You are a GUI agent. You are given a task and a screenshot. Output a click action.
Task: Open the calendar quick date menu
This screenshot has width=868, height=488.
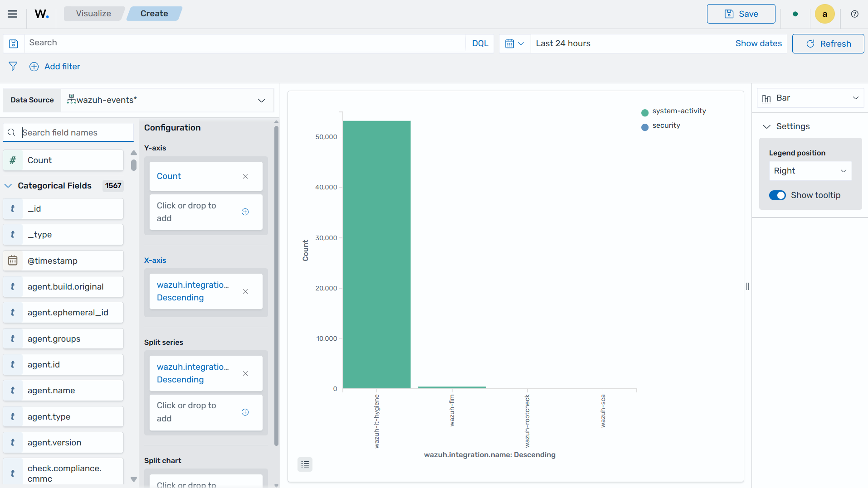[515, 43]
